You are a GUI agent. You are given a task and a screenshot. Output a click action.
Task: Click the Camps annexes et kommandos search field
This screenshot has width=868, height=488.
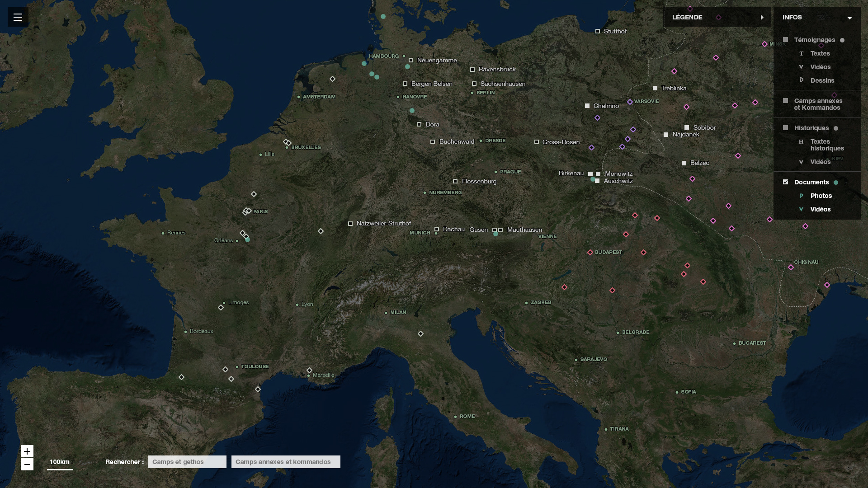pos(286,462)
